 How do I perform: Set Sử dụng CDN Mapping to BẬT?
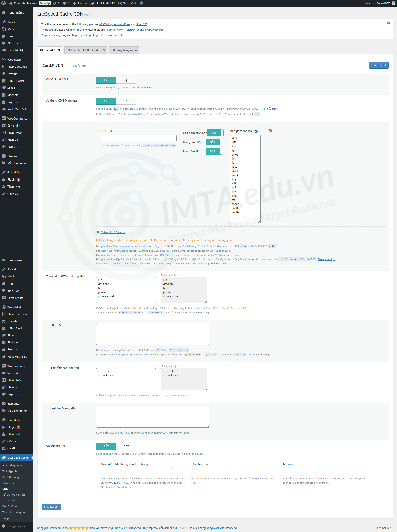pyautogui.click(x=126, y=101)
